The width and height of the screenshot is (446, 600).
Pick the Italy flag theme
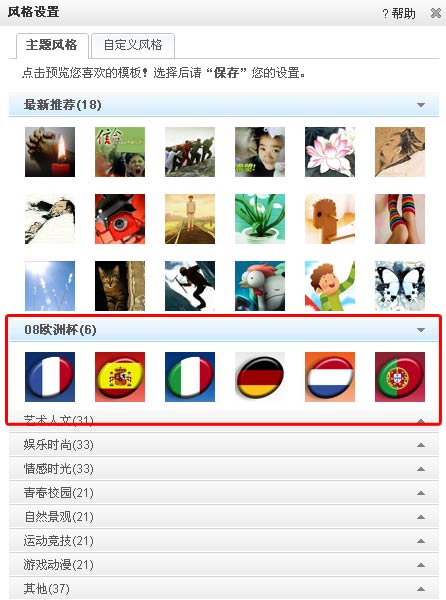190,377
